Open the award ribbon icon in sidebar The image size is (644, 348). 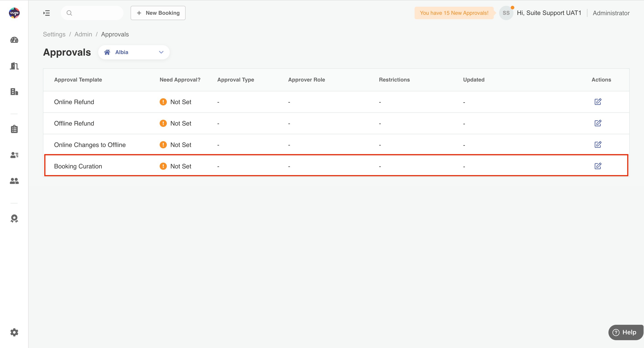point(14,218)
